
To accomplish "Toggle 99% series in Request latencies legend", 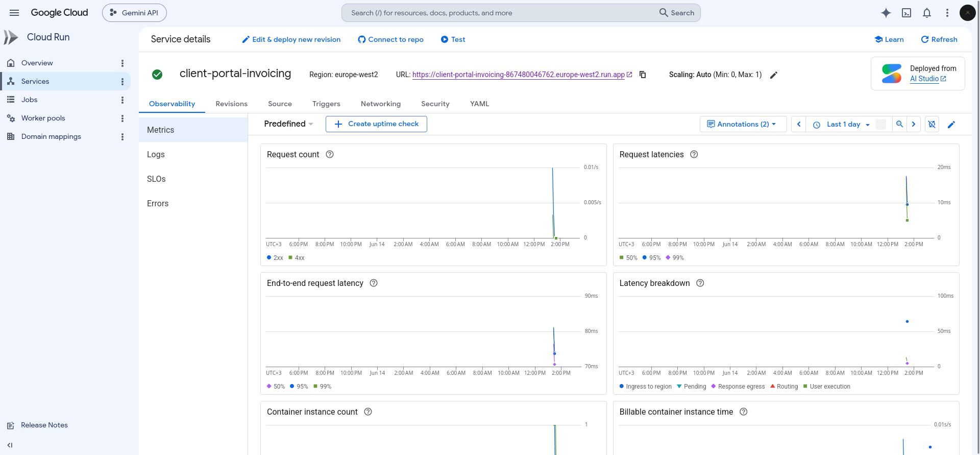I will pos(675,258).
